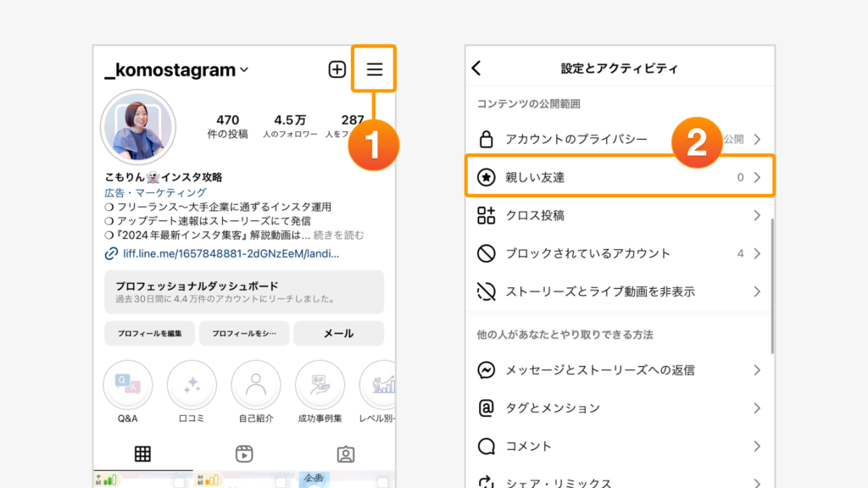This screenshot has height=488, width=868.
Task: Expand クロス投稿 chevron arrow
Action: coord(757,216)
